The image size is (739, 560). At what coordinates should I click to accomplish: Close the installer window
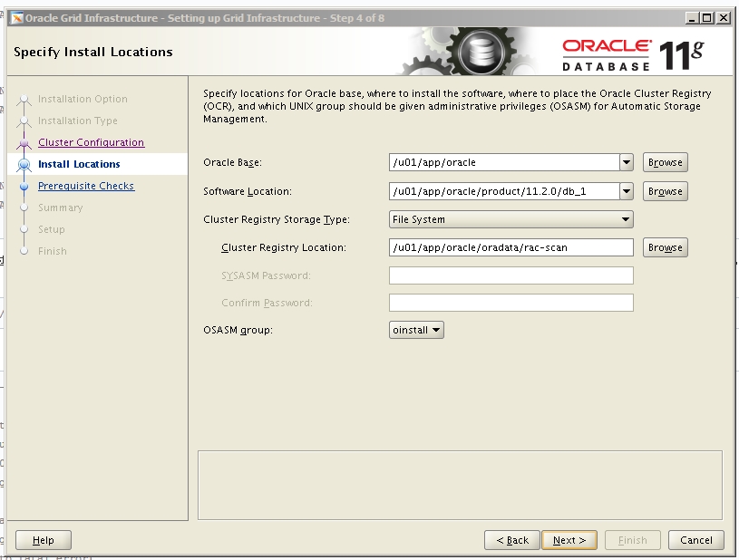724,18
